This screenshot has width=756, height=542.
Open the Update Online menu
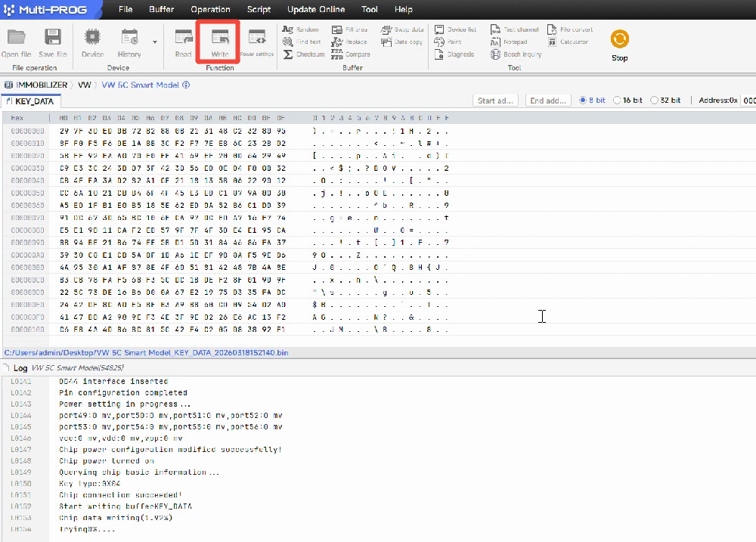click(316, 10)
